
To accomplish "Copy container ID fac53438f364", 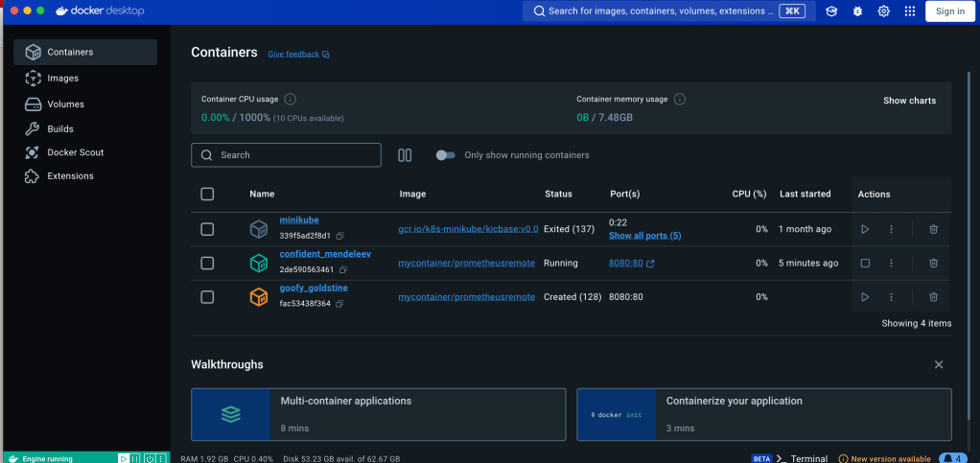I will coord(339,304).
